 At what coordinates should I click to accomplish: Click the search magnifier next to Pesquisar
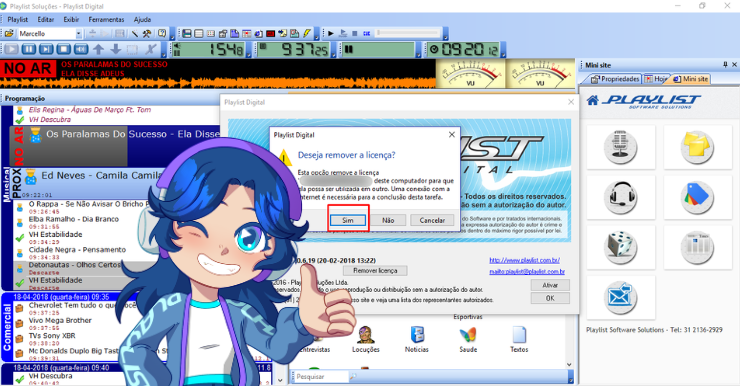pyautogui.click(x=353, y=377)
